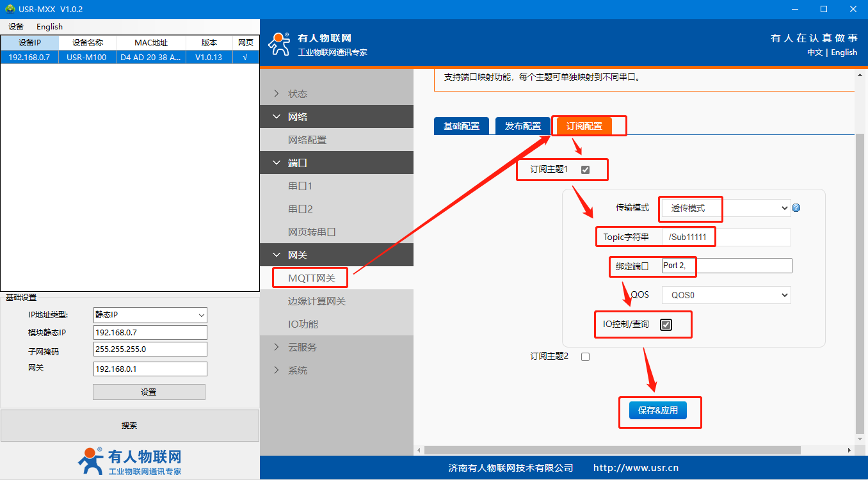Image resolution: width=868 pixels, height=480 pixels.
Task: Click the right arrow on horizontal scrollbar
Action: pos(849,451)
